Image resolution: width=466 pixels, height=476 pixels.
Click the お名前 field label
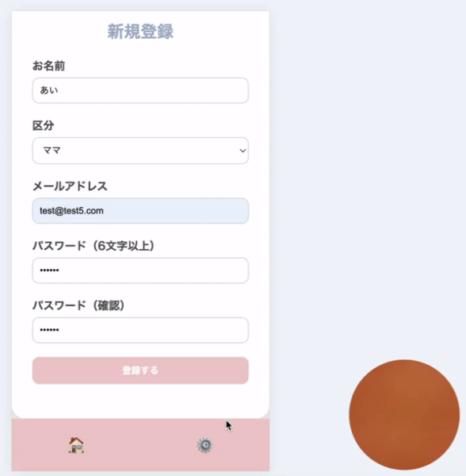[48, 66]
